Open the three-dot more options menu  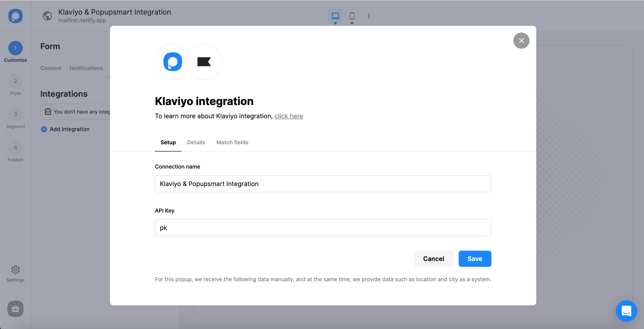click(368, 16)
